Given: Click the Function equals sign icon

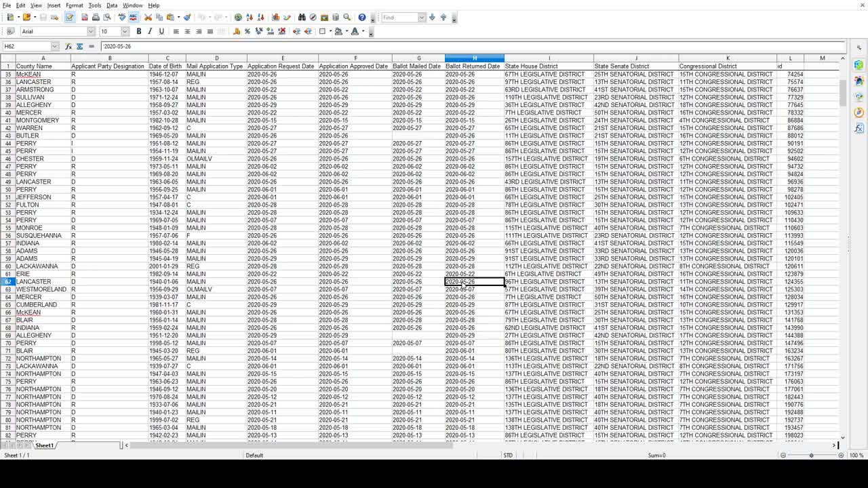Looking at the screenshot, I should [91, 46].
